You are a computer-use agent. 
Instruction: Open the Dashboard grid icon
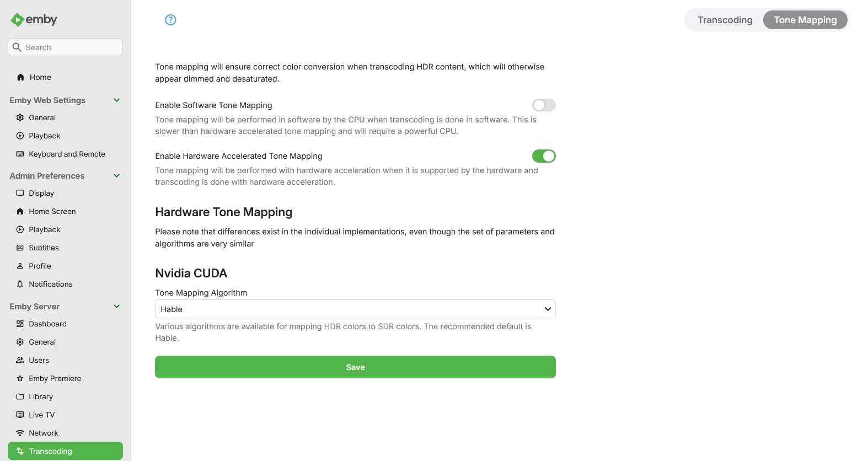click(x=20, y=324)
